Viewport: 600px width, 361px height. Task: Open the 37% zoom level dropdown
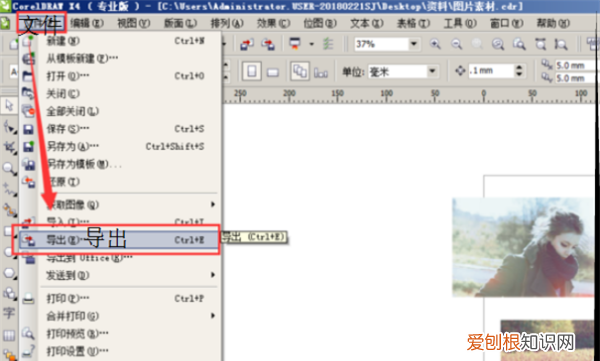click(414, 44)
